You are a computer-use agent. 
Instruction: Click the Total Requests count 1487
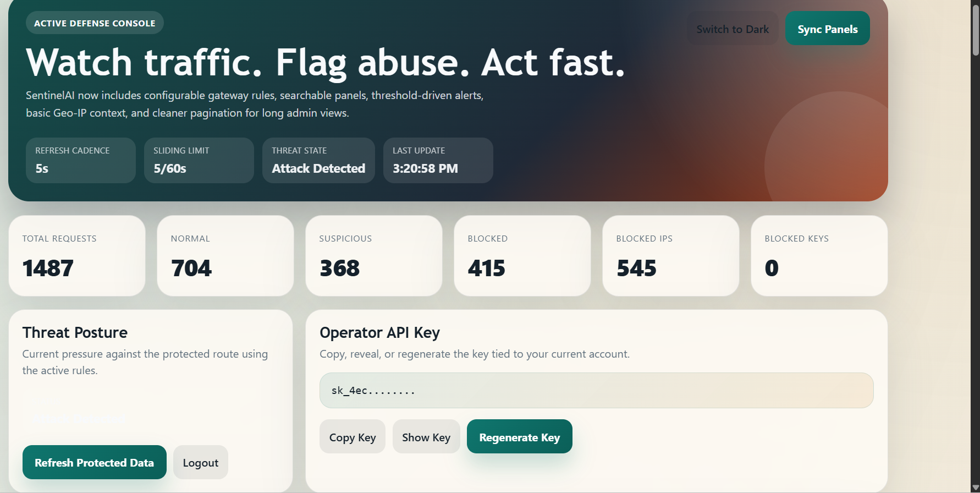point(48,269)
